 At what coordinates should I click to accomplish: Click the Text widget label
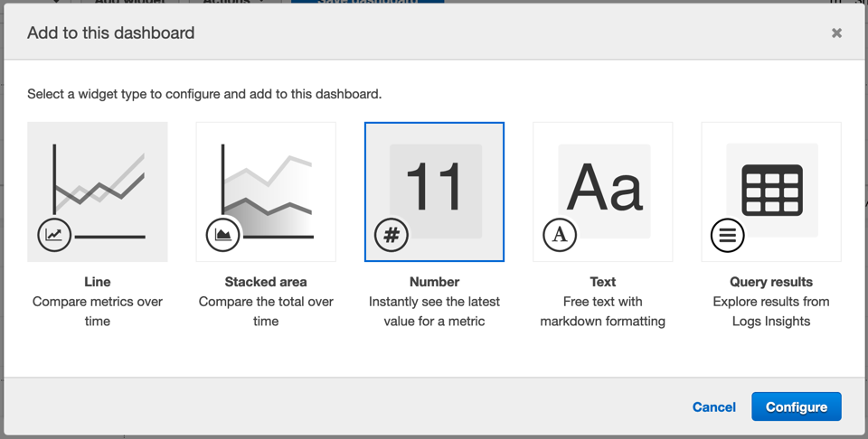tap(603, 282)
